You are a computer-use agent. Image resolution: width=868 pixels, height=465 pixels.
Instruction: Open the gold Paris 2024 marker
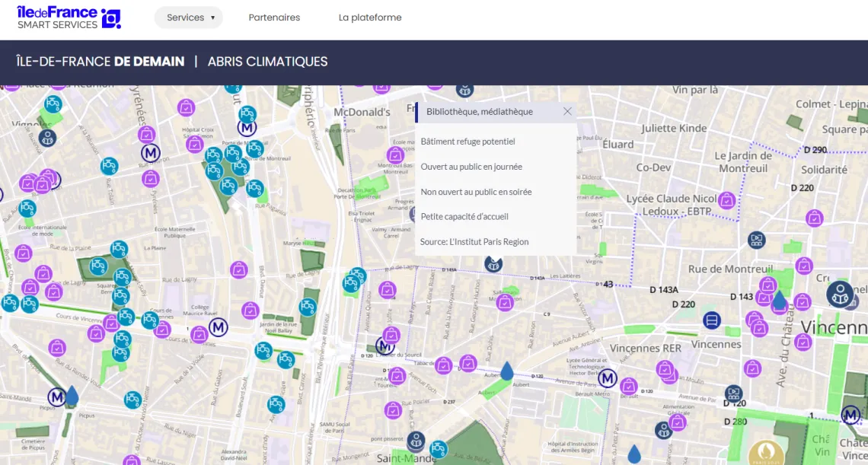767,454
